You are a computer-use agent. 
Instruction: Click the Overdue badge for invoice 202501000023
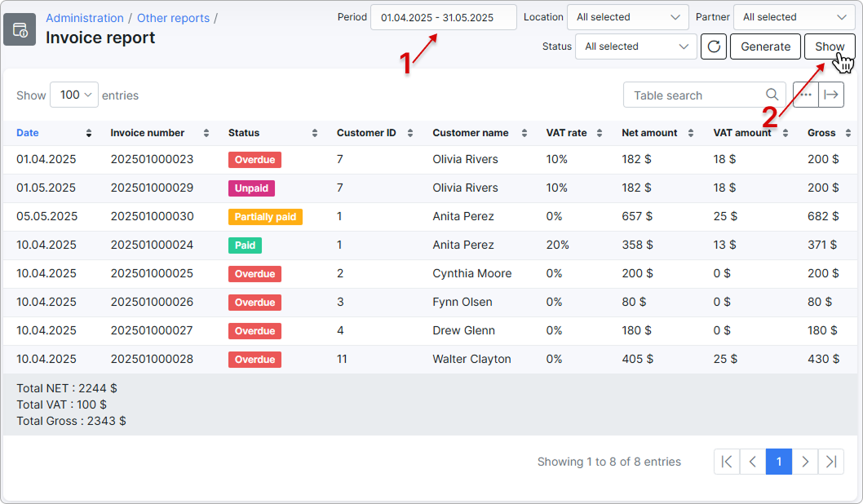(254, 160)
